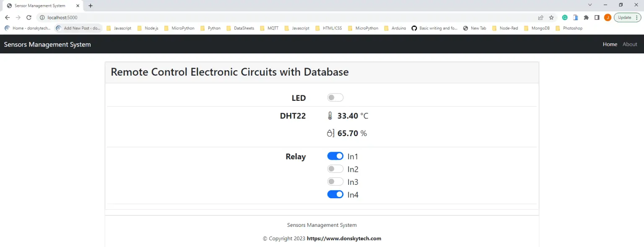Viewport: 644px width, 247px height.
Task: Click the chevron dropdown near the window controls
Action: tap(589, 5)
